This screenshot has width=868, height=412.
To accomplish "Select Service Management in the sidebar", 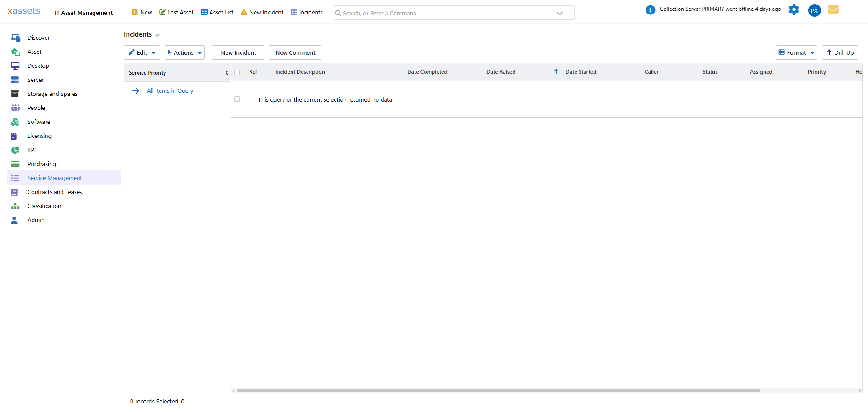I will tap(55, 178).
